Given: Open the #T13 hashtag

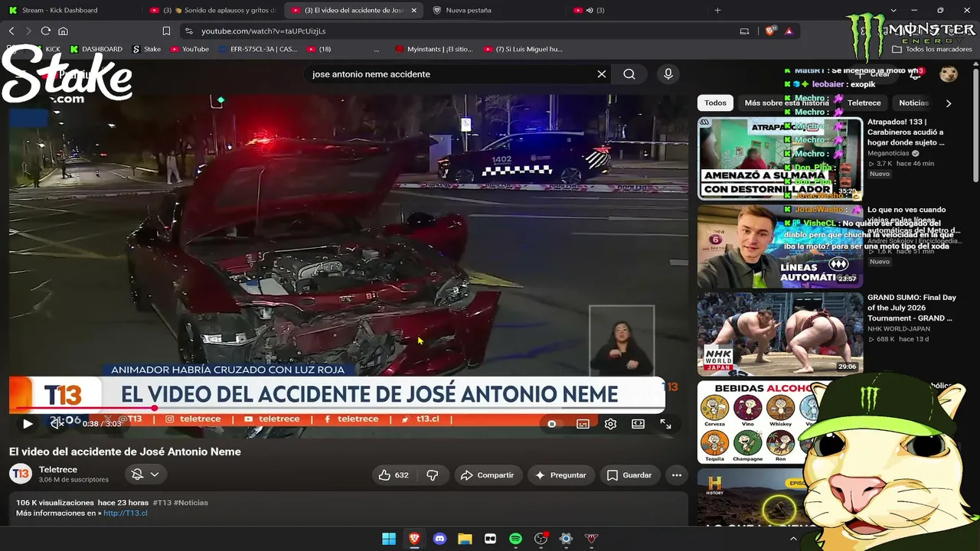Looking at the screenshot, I should (x=162, y=503).
